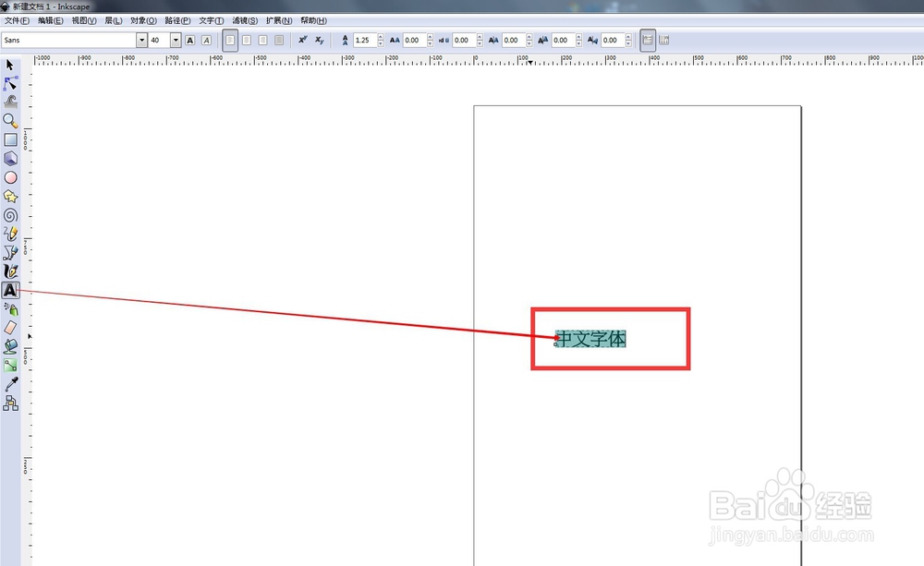Align text right

[262, 40]
